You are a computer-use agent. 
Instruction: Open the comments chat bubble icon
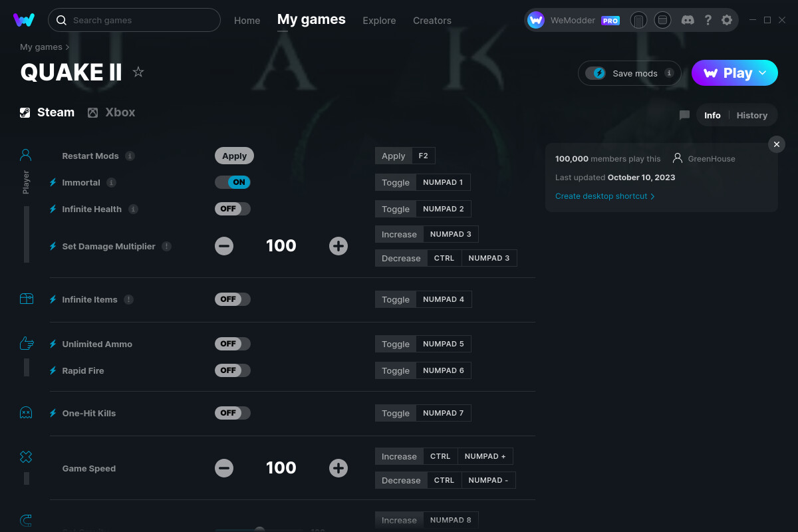[x=684, y=115]
